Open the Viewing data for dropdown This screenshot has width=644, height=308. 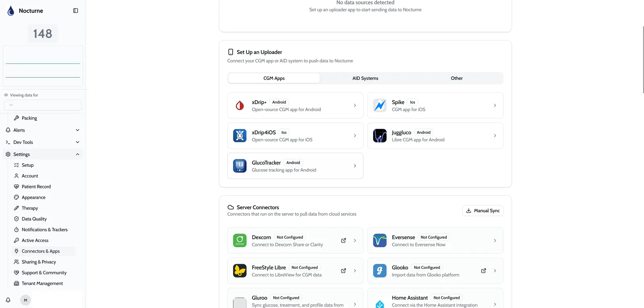click(x=43, y=105)
